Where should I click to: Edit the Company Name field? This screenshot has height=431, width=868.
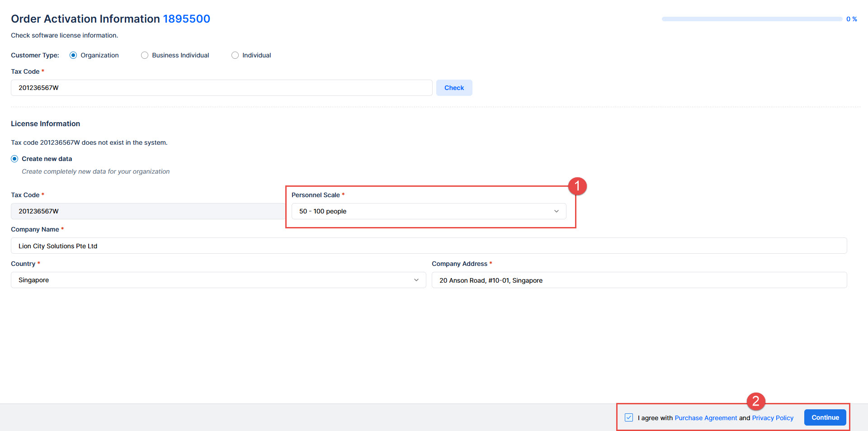coord(429,246)
